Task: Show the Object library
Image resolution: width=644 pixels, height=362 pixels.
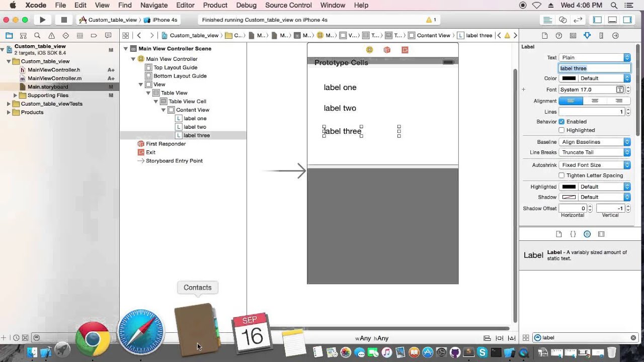Action: click(587, 234)
